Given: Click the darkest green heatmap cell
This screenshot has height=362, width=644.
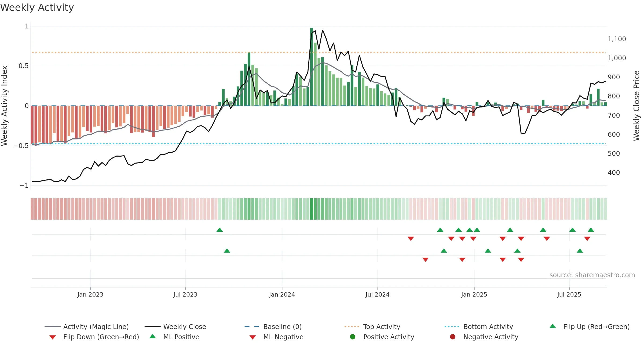Looking at the screenshot, I should pos(312,209).
